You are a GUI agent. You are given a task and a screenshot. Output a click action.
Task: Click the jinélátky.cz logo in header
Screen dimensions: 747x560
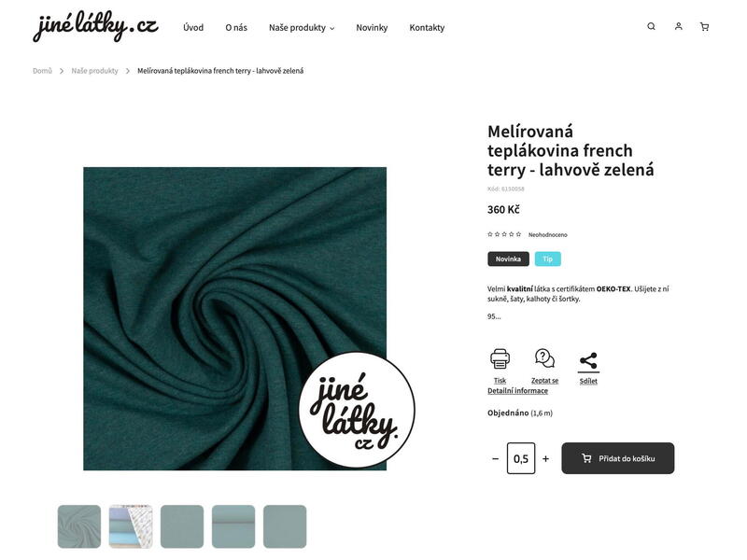pyautogui.click(x=95, y=26)
